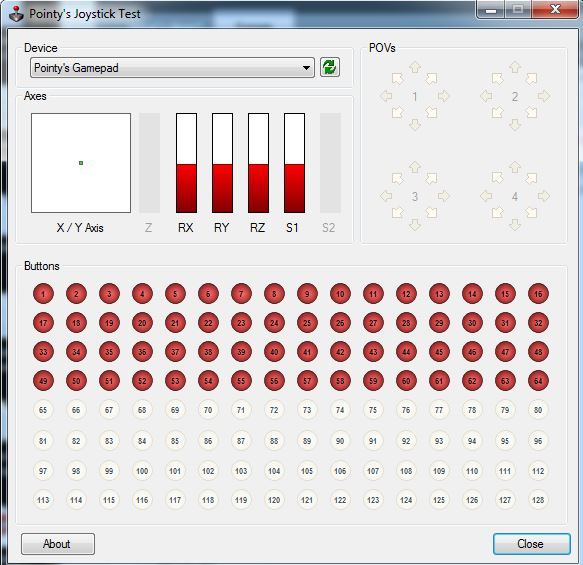Click the RX axis red bar

[186, 188]
